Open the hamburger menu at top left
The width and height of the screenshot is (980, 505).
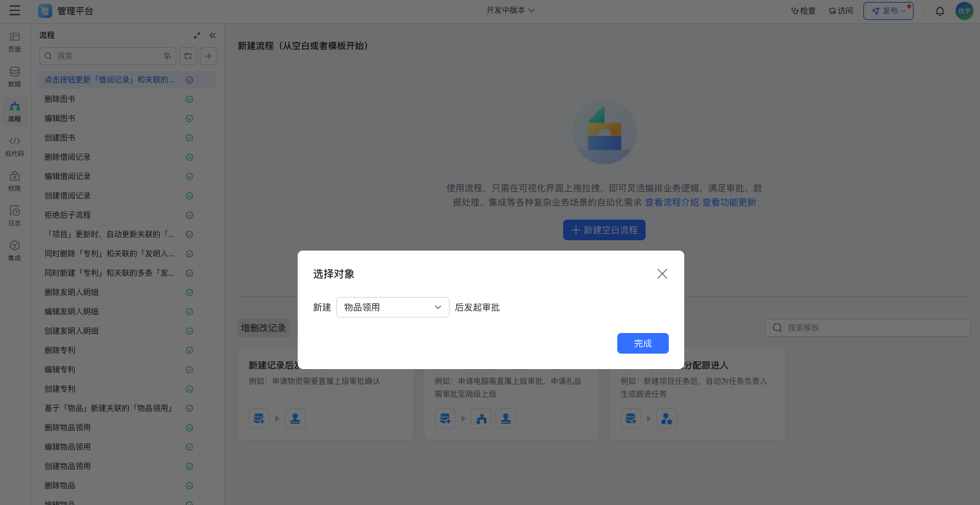click(x=15, y=11)
